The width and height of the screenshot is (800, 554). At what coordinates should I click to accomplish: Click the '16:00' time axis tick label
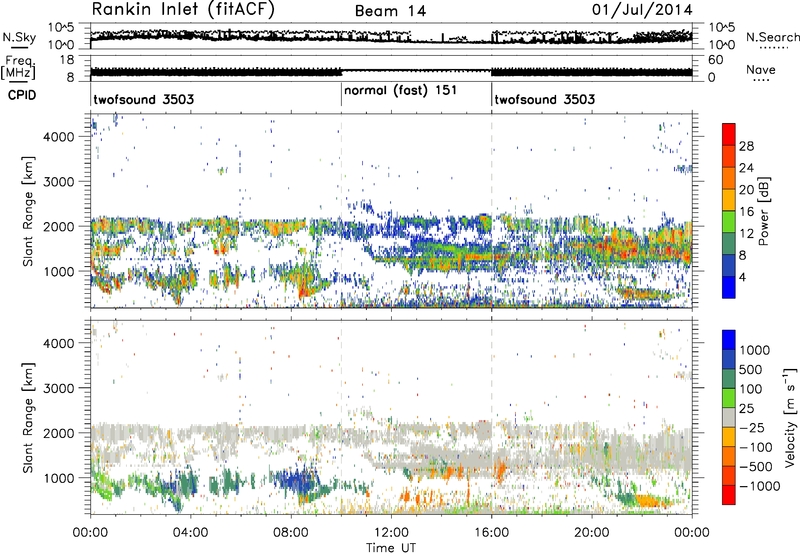click(x=491, y=533)
